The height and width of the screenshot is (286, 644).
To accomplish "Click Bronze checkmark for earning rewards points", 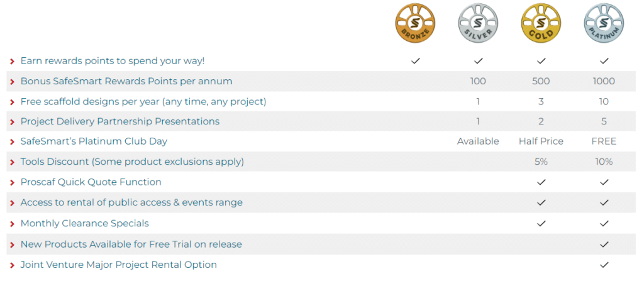I will [x=415, y=61].
